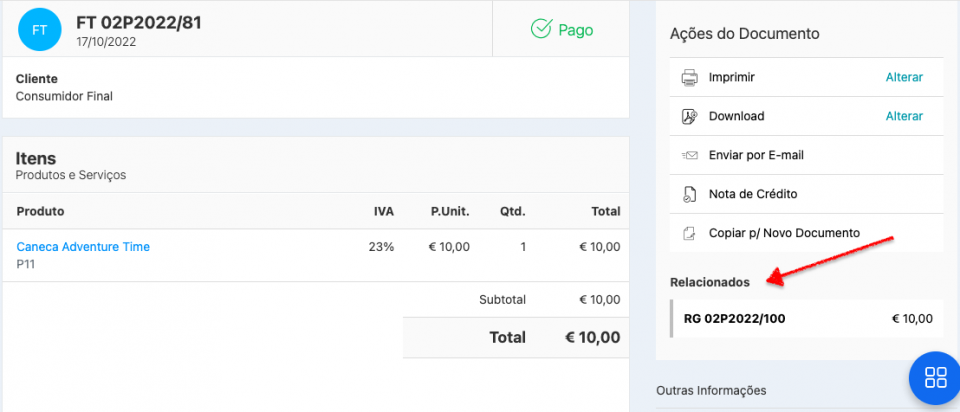Click the envelope icon for e-mail

click(x=689, y=155)
